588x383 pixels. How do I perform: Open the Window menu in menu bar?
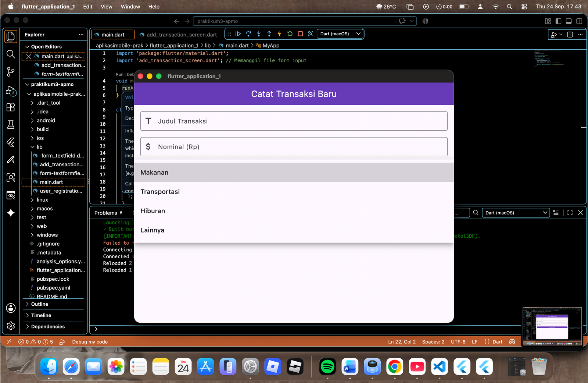130,7
